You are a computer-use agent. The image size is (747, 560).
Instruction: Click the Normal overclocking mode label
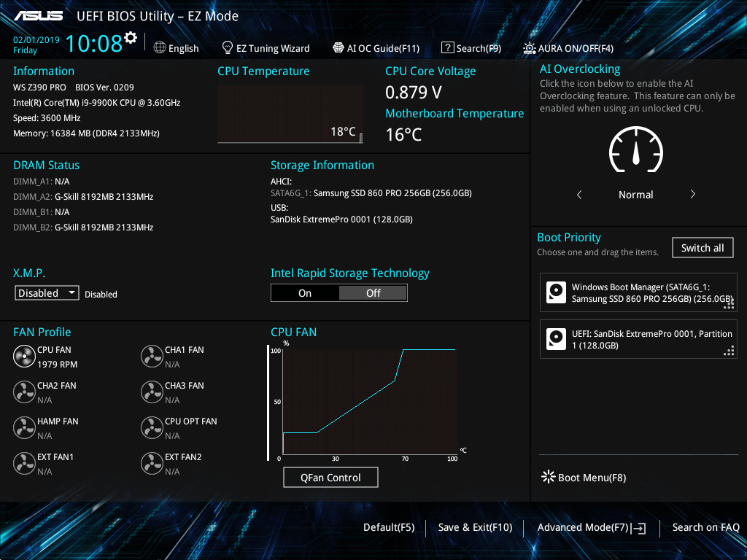[x=635, y=195]
